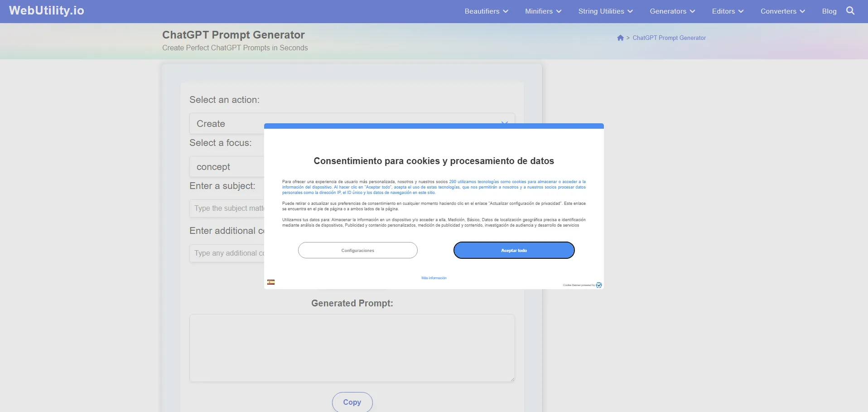Click the search magnifier icon

click(x=850, y=11)
